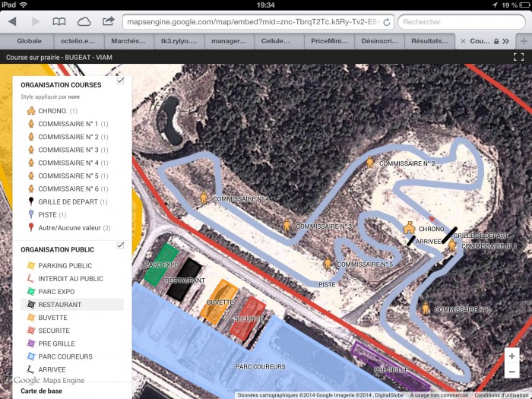Image resolution: width=532 pixels, height=399 pixels.
Task: Show more tabs with the double chevron
Action: pyautogui.click(x=506, y=41)
